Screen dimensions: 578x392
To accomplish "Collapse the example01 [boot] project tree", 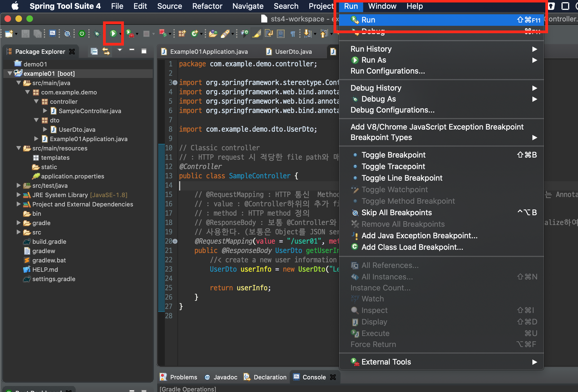I will click(x=10, y=73).
